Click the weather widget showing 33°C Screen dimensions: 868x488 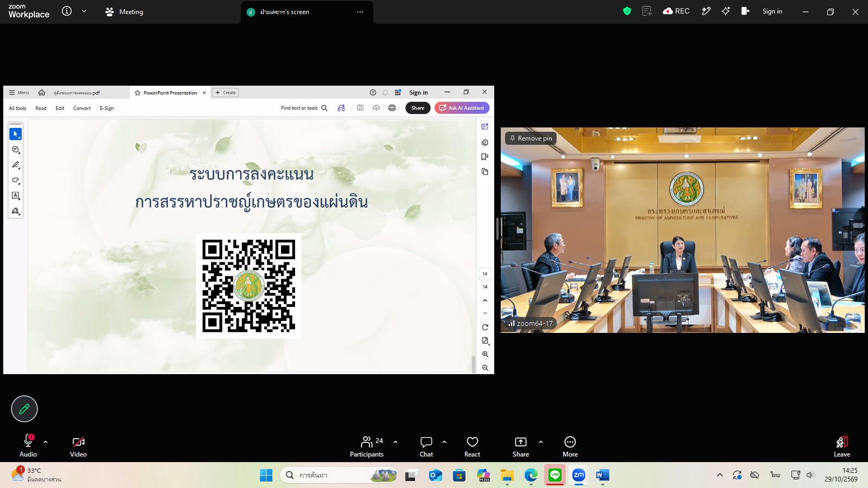(x=37, y=475)
